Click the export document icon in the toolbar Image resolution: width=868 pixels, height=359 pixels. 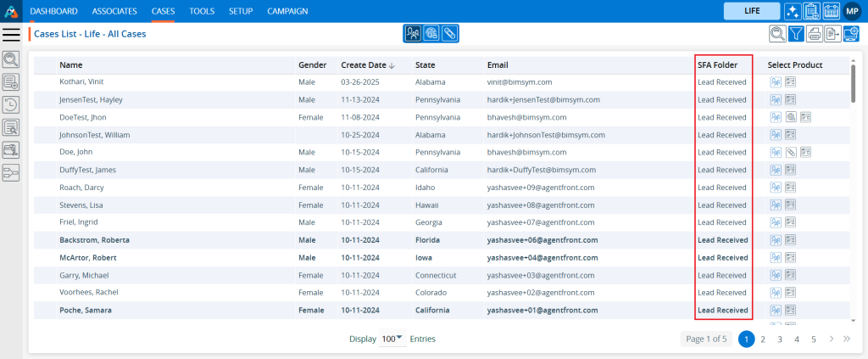833,34
